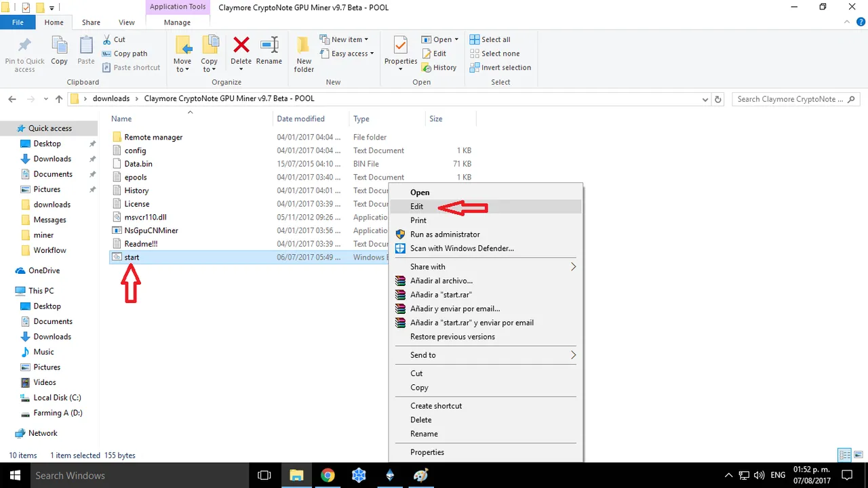This screenshot has width=868, height=488.
Task: Switch to the Manage tab
Action: pos(177,22)
